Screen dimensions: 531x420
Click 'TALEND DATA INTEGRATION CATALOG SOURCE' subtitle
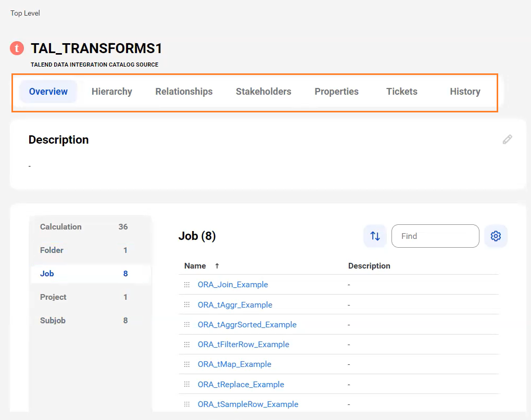point(94,65)
